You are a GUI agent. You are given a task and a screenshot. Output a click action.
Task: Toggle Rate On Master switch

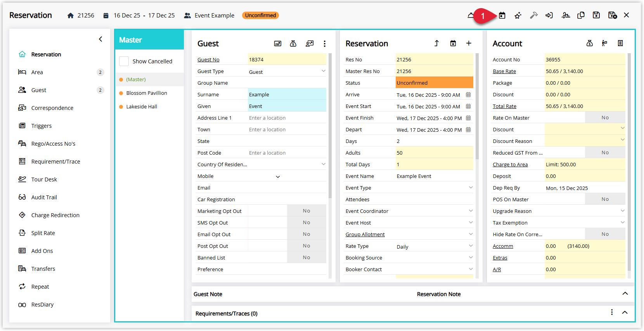(605, 118)
